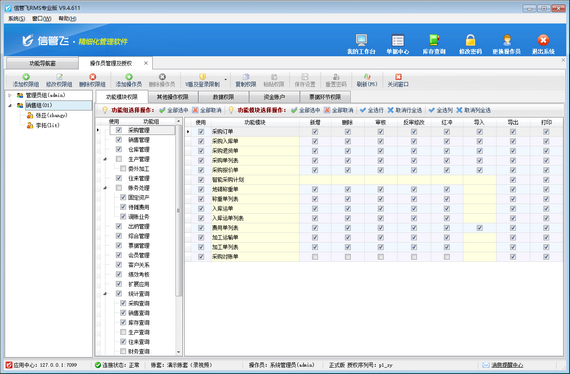Screen dimensions: 570x374
Task: Click the 添加权限组 toolbar icon
Action: [26, 77]
